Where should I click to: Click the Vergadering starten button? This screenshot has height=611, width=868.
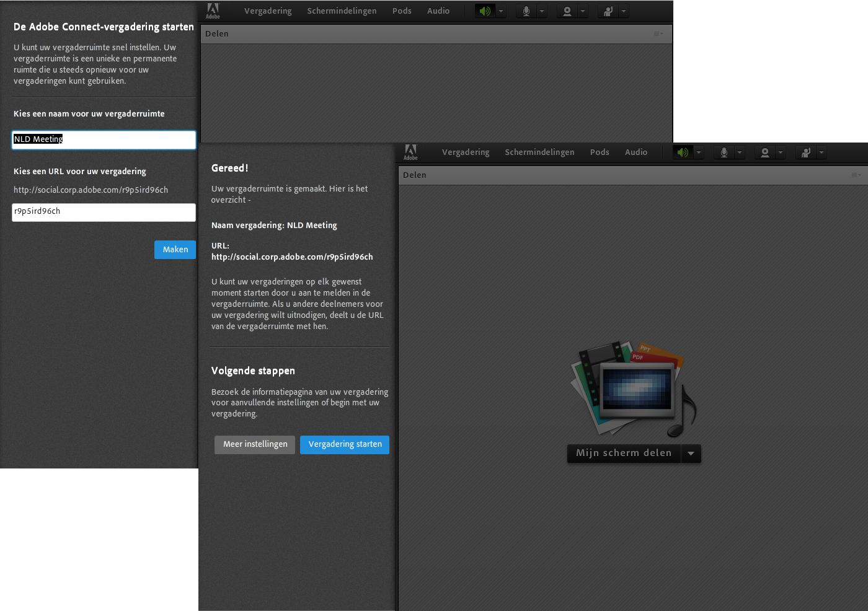tap(345, 444)
